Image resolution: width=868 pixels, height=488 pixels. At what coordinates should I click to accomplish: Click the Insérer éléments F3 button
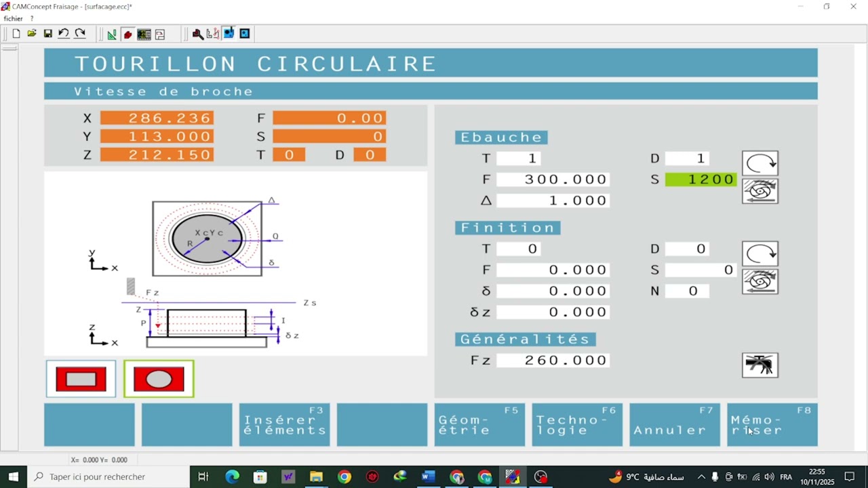click(285, 425)
